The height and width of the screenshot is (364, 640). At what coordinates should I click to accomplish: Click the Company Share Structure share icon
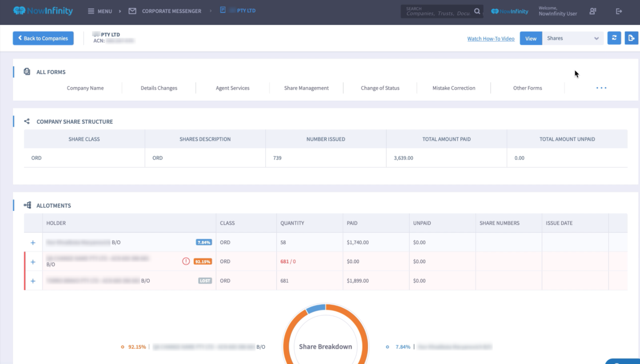click(27, 121)
